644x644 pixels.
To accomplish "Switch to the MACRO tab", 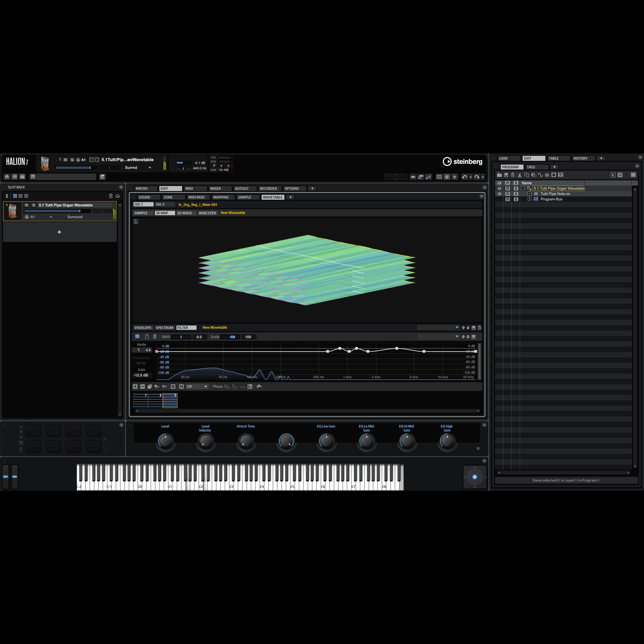I will click(x=146, y=189).
